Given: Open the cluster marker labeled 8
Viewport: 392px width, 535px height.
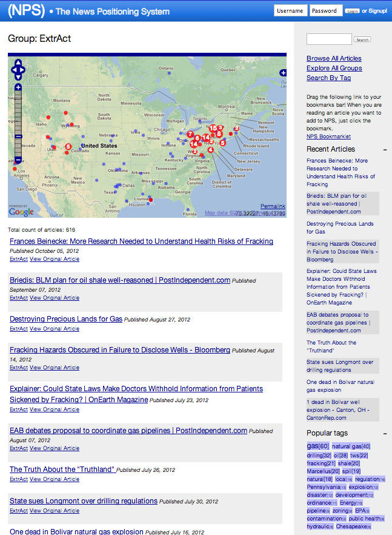Looking at the screenshot, I should (219, 133).
